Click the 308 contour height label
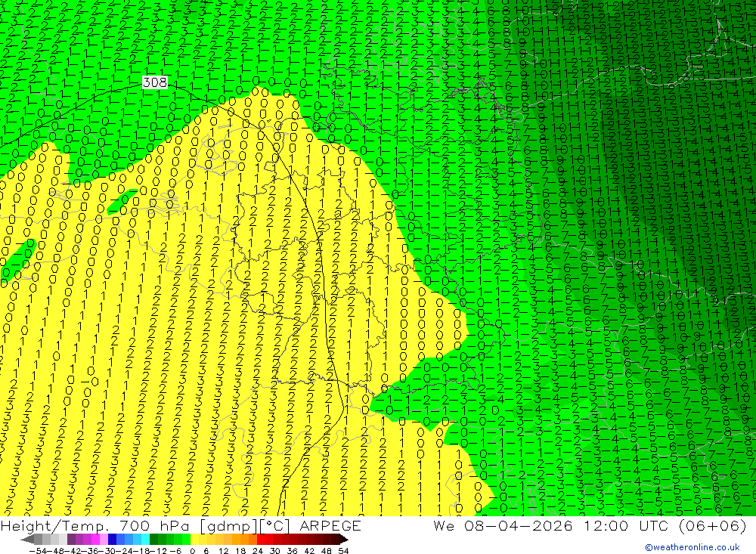 click(x=155, y=82)
